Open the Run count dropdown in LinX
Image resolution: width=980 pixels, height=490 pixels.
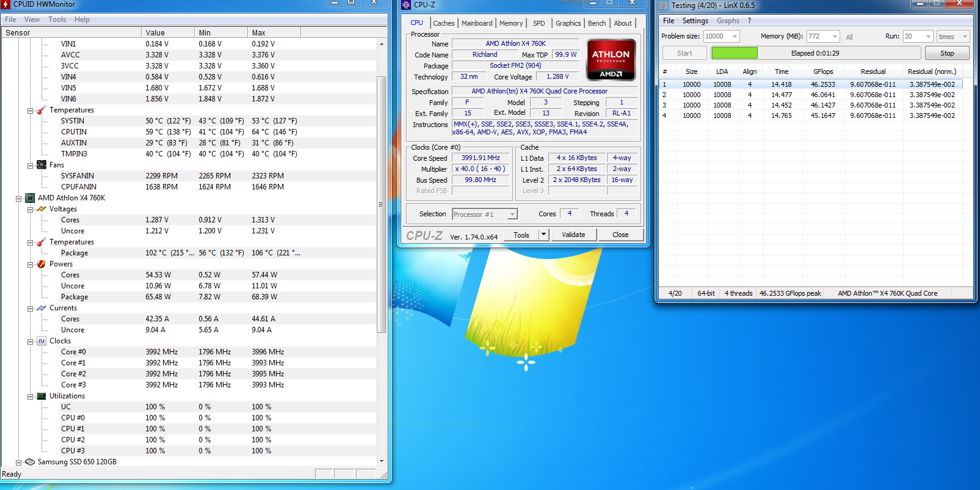pos(928,37)
